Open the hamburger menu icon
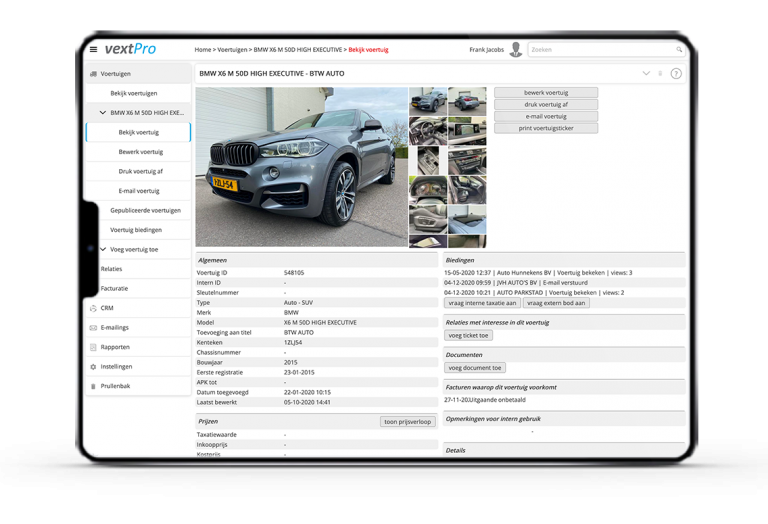This screenshot has width=768, height=524. [94, 49]
